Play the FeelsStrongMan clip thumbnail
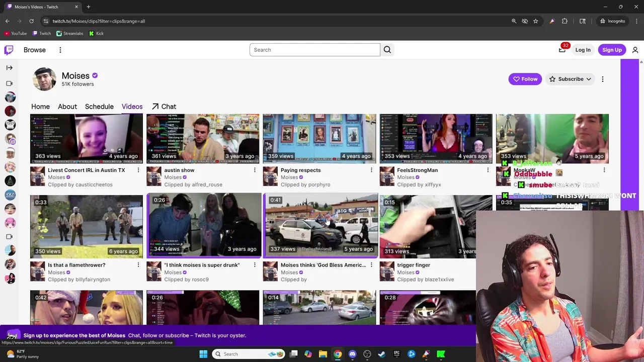Image resolution: width=644 pixels, height=362 pixels. (x=436, y=138)
